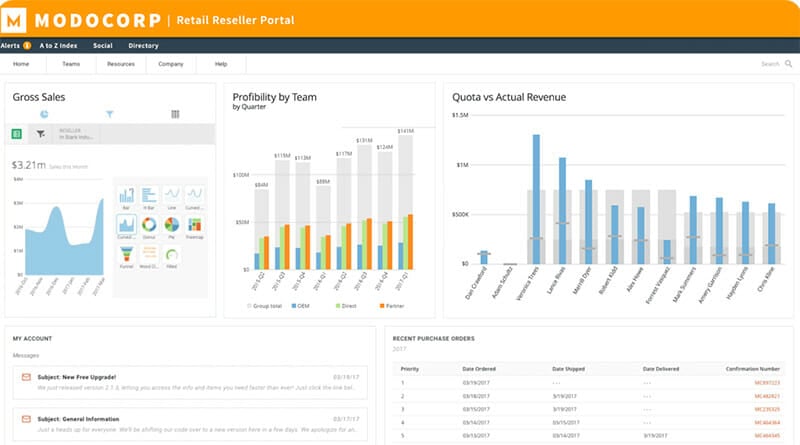Choose the Filled gauge chart type
Screen dimensions: 800x445
pyautogui.click(x=172, y=256)
